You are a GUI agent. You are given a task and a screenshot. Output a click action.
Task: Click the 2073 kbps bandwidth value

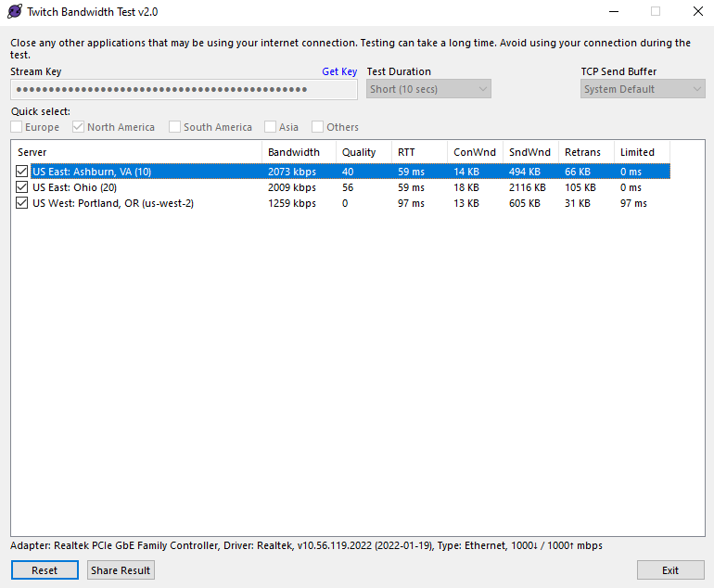coord(292,172)
